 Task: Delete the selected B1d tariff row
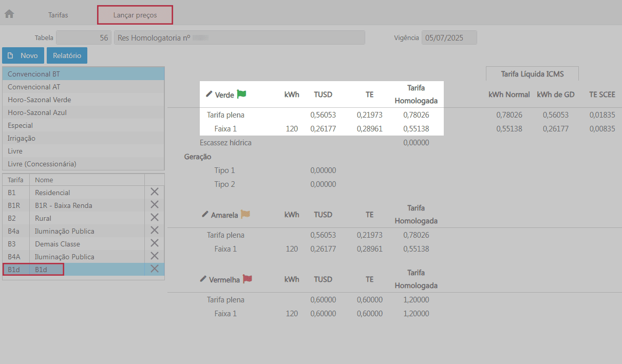pos(154,269)
